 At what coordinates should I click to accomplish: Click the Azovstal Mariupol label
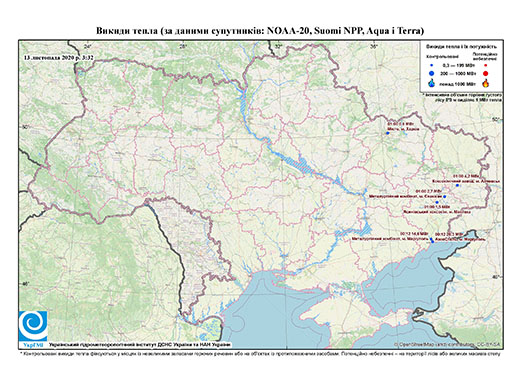(460, 237)
